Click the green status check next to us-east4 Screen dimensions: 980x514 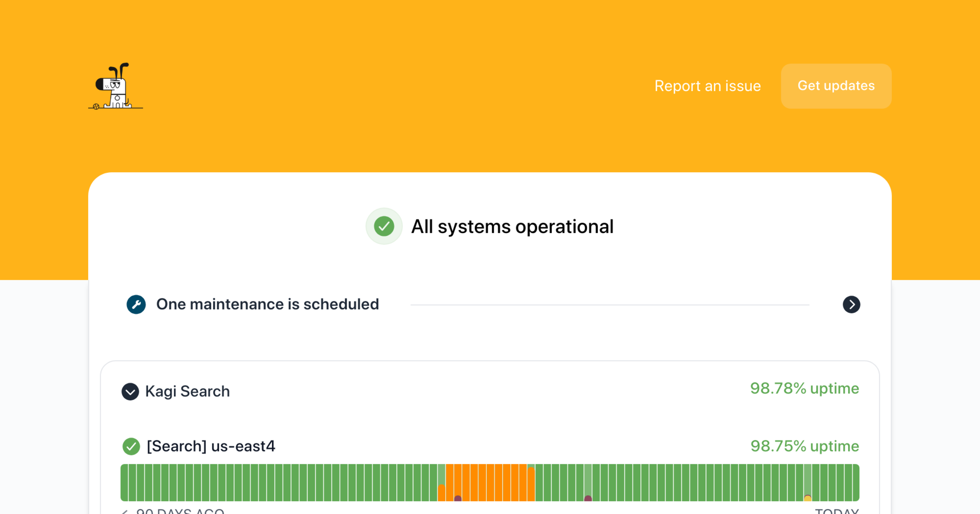tap(131, 446)
